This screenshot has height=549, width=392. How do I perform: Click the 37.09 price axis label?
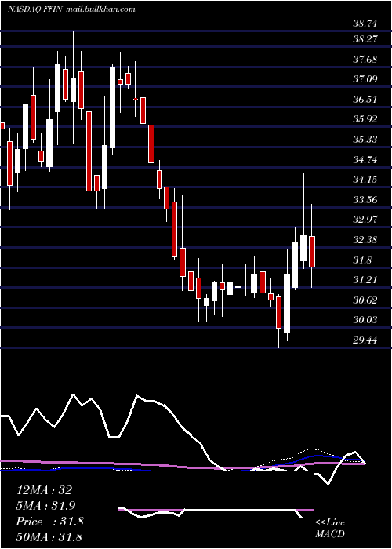(365, 79)
